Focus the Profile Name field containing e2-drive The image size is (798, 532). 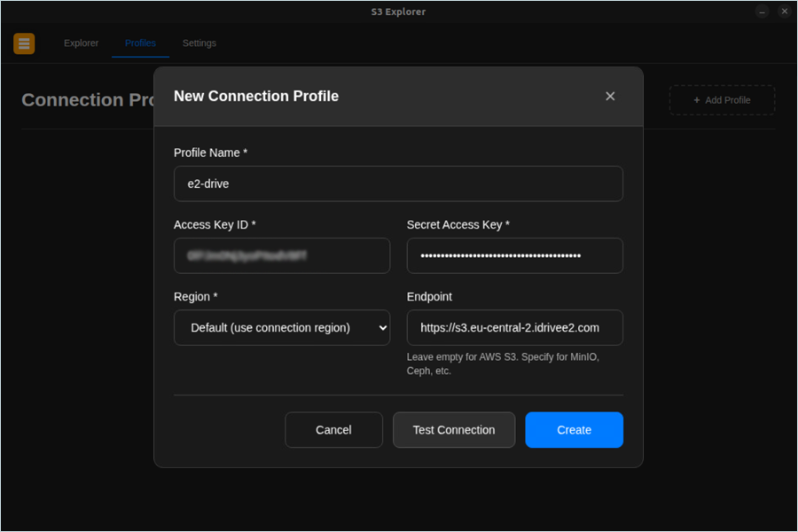tap(398, 184)
